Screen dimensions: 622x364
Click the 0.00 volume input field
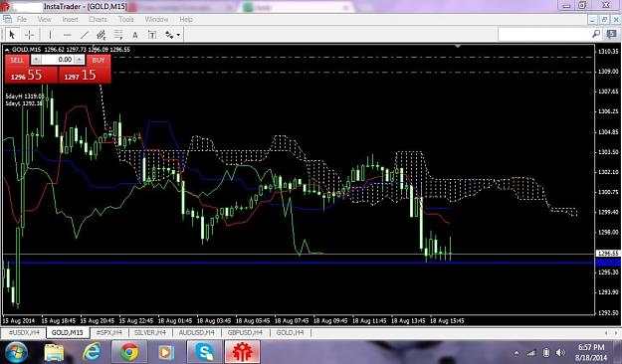point(58,60)
